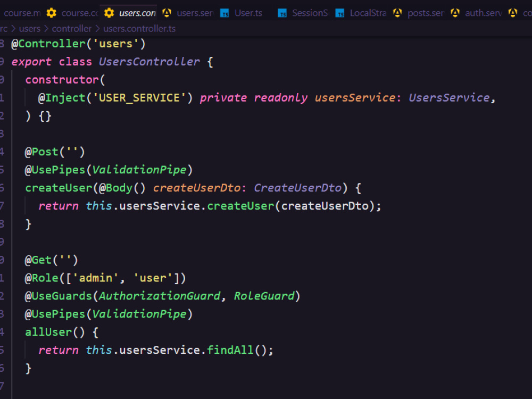Click the usersService constructor parameter
This screenshot has width=532, height=399.
coord(355,98)
